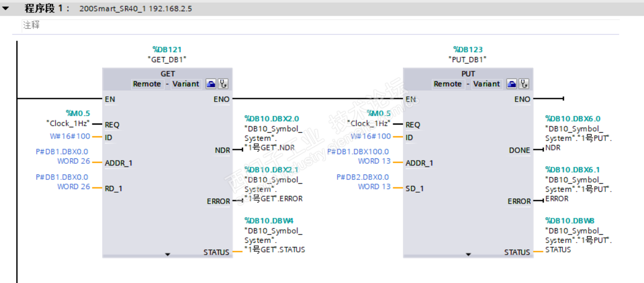Viewport: 644px width, 283px height.
Task: Open diagnostics icon on GET block
Action: point(223,84)
